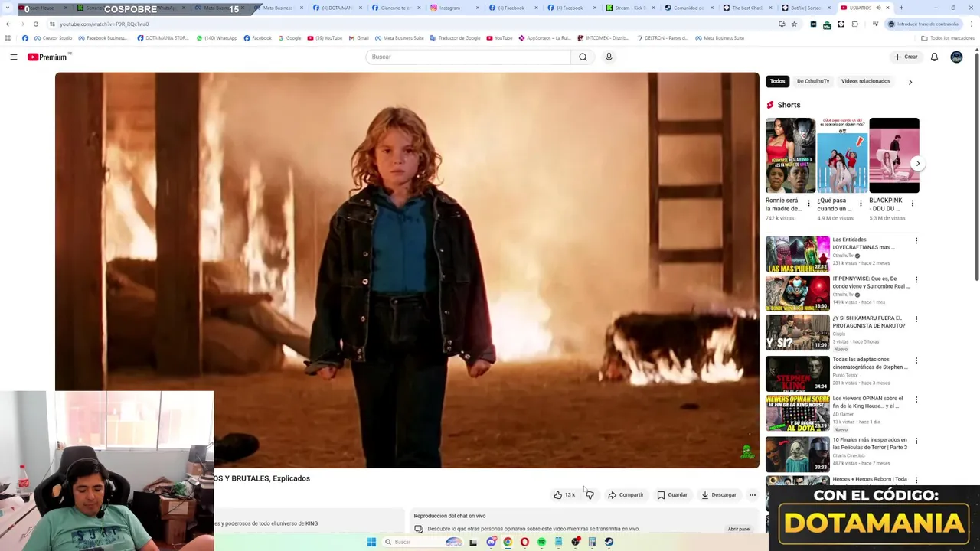
Task: Open Creator Studio bookmark
Action: 53,38
